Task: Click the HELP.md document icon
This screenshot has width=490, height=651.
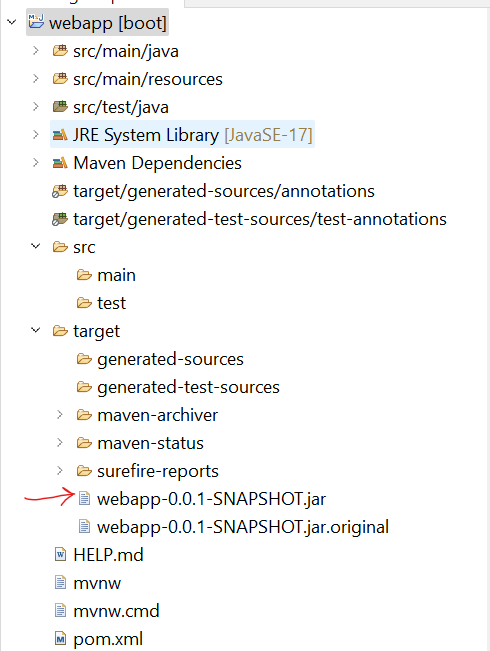Action: (61, 555)
